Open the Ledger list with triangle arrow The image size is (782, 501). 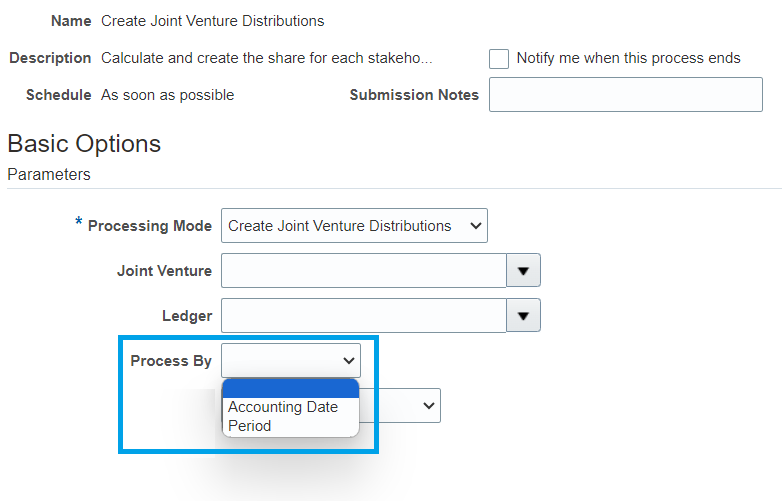523,316
